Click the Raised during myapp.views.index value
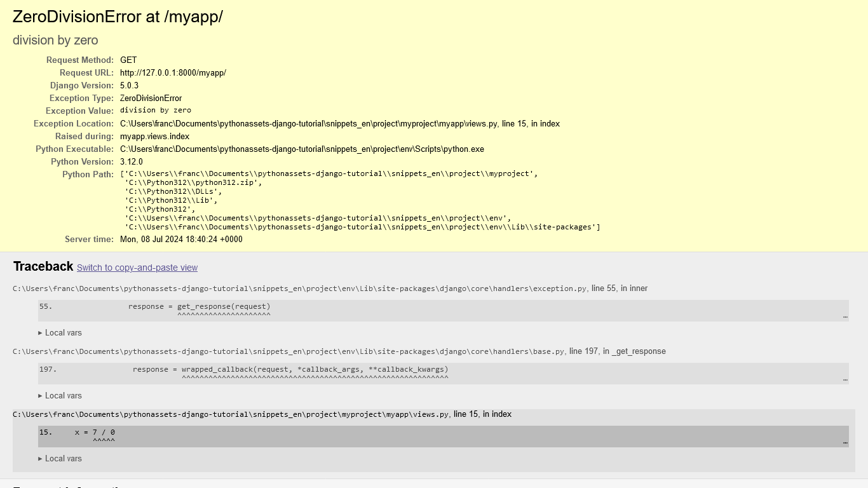Screen dimensions: 868x488 [155, 136]
